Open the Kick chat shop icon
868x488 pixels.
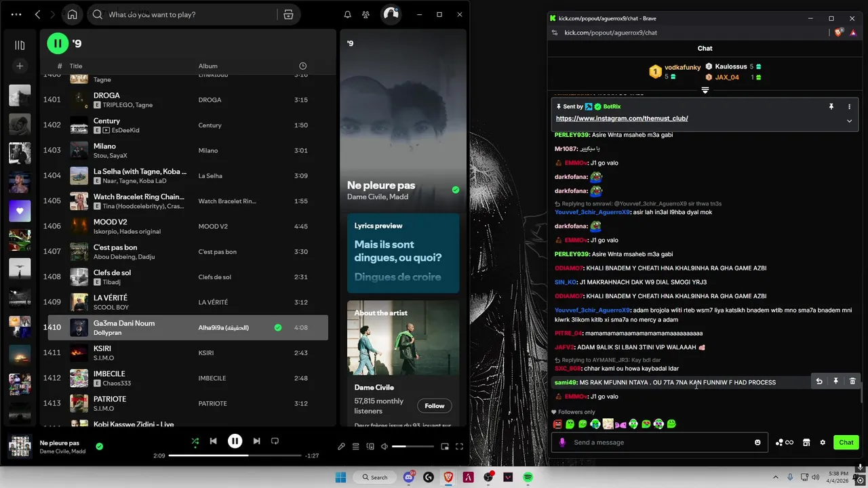pyautogui.click(x=806, y=443)
